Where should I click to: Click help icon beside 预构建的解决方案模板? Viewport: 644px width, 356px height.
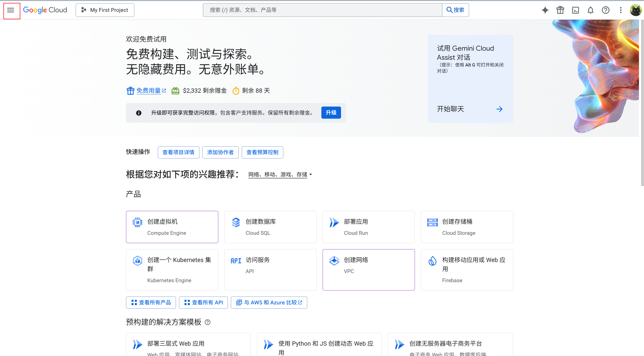[207, 322]
